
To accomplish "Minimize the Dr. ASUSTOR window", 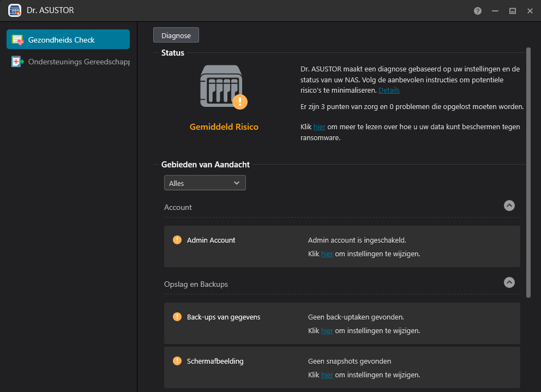I will point(495,11).
